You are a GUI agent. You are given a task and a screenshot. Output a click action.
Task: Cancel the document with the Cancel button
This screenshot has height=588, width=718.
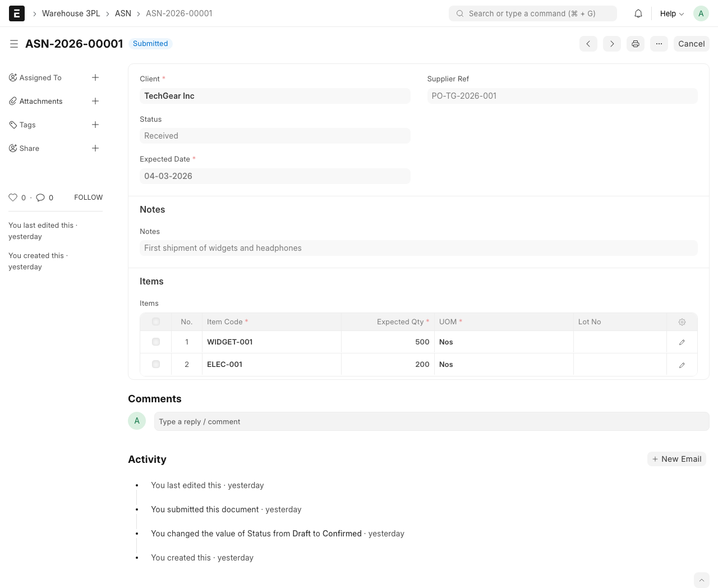691,44
